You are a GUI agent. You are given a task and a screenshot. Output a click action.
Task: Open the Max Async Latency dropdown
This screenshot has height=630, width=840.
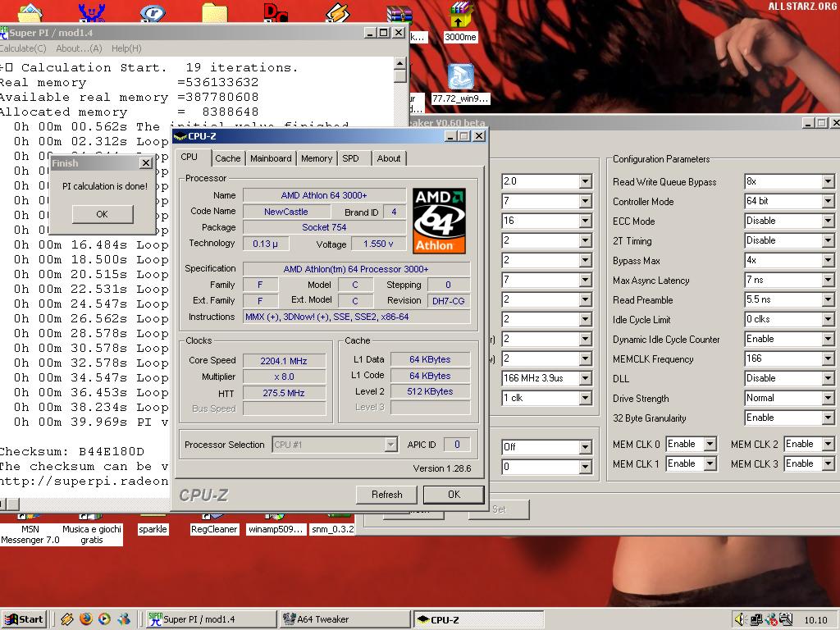tap(828, 281)
